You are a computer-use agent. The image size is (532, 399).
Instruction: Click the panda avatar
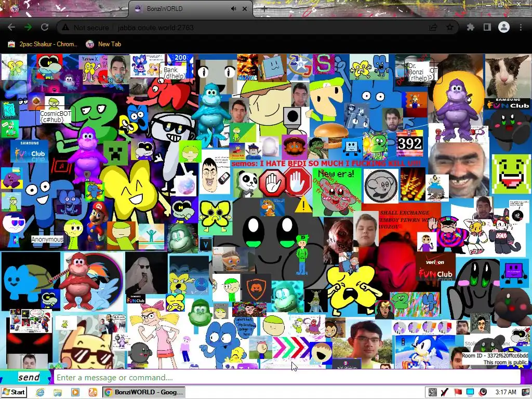[x=247, y=183]
